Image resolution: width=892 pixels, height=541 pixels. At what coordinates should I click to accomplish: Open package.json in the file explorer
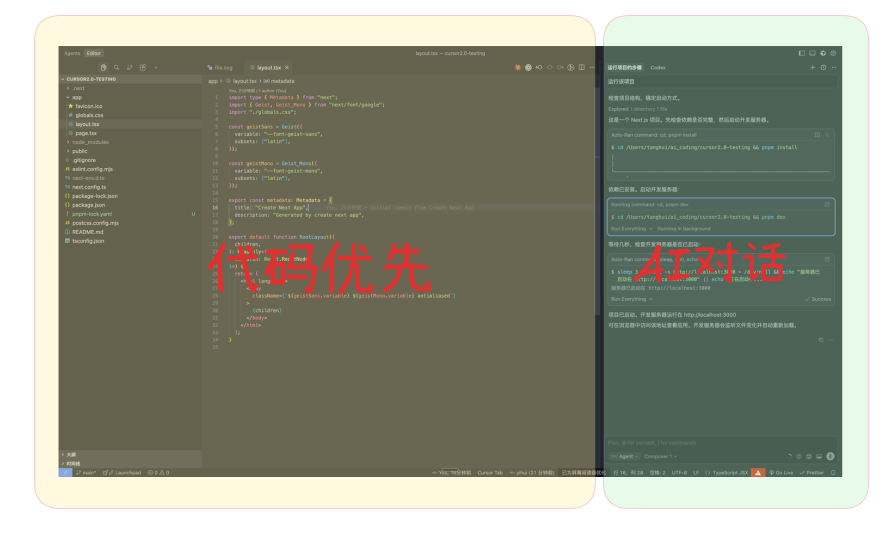89,204
